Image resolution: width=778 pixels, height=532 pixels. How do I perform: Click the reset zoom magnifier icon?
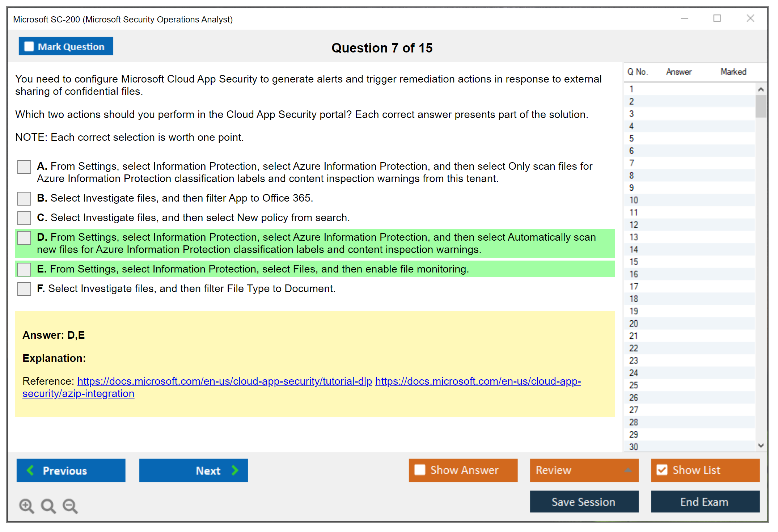[48, 506]
